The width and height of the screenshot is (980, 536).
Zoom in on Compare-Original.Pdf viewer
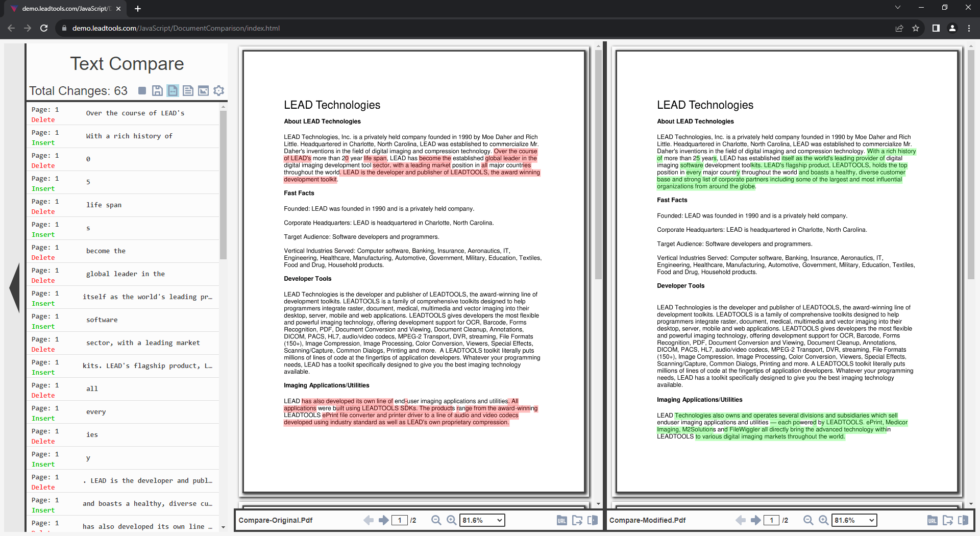pyautogui.click(x=452, y=520)
